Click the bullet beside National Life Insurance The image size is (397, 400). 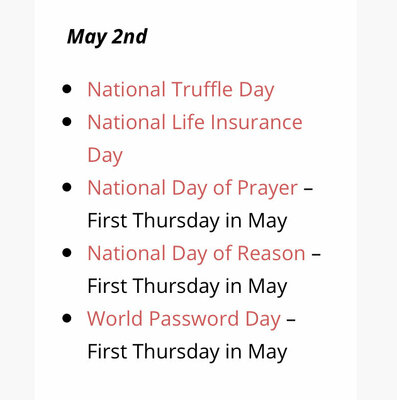coord(67,122)
